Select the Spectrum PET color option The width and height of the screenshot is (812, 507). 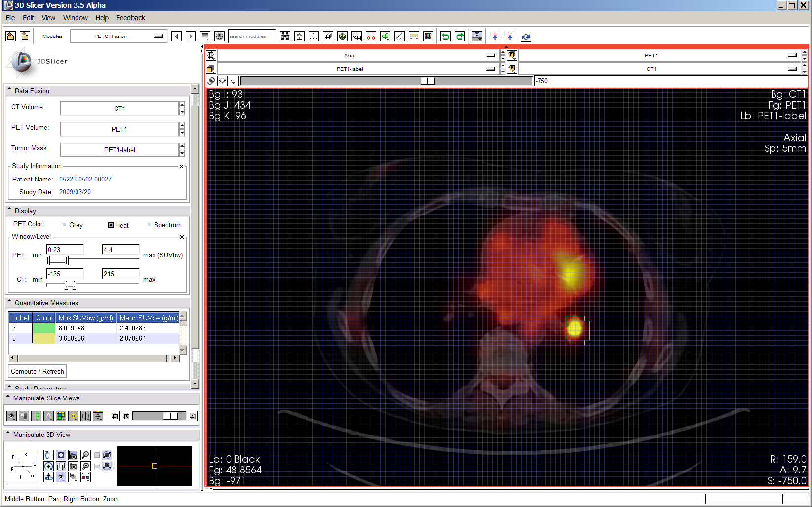click(150, 225)
